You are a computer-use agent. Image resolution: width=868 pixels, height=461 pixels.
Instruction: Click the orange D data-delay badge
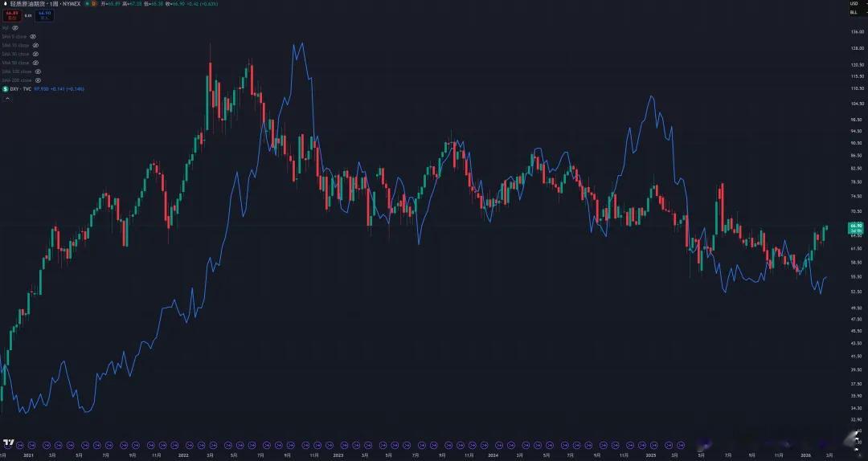(x=93, y=4)
